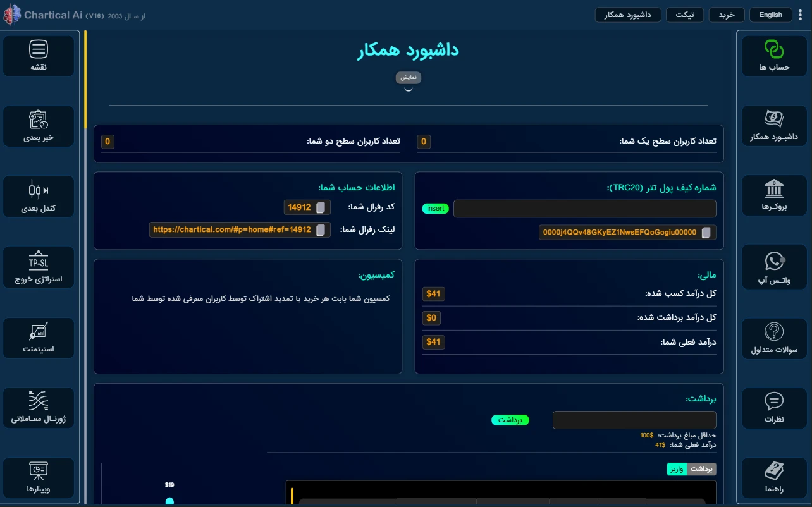This screenshot has width=812, height=507.
Task: Open the Map (نقشه) menu icon
Action: (x=39, y=50)
